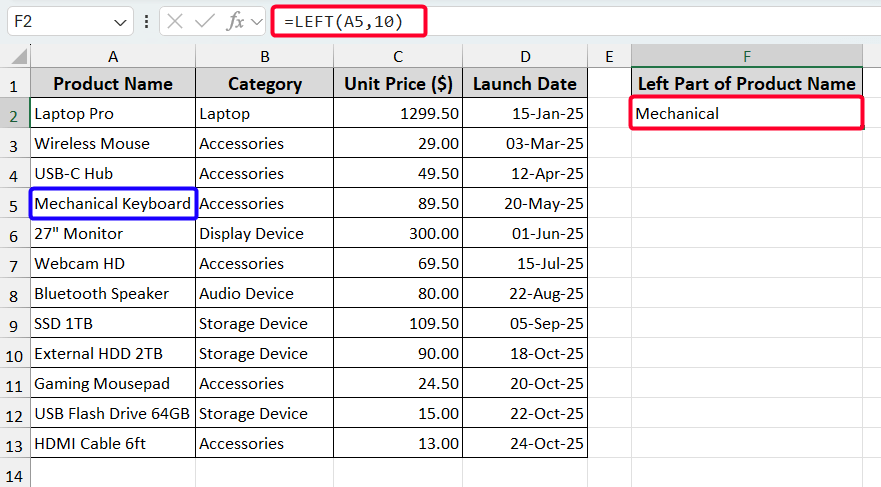The width and height of the screenshot is (881, 487).
Task: Select the External HDD 2TB cell
Action: click(x=113, y=353)
